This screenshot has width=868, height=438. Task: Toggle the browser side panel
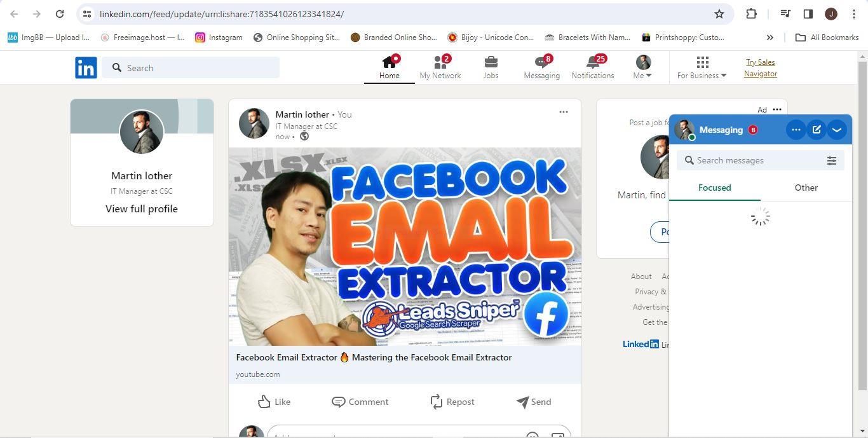tap(808, 14)
